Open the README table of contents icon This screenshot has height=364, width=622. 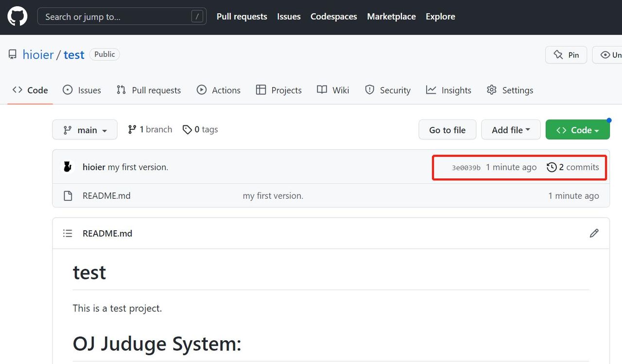(x=68, y=233)
